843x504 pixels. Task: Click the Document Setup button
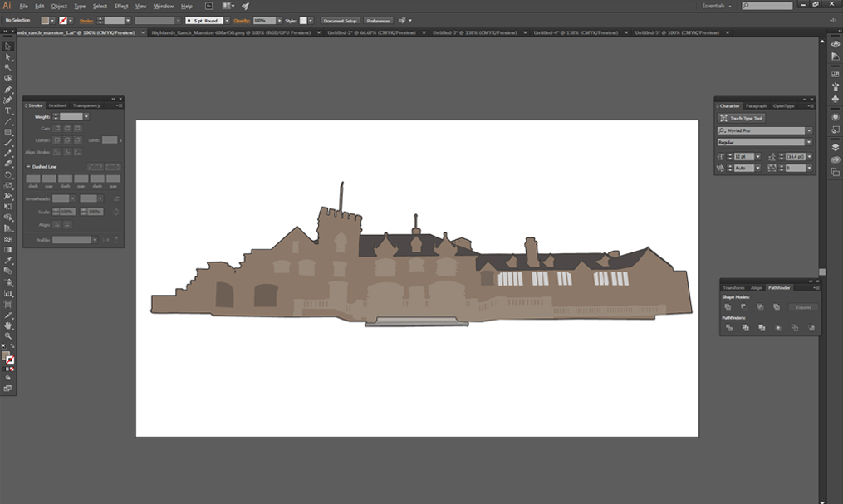342,21
